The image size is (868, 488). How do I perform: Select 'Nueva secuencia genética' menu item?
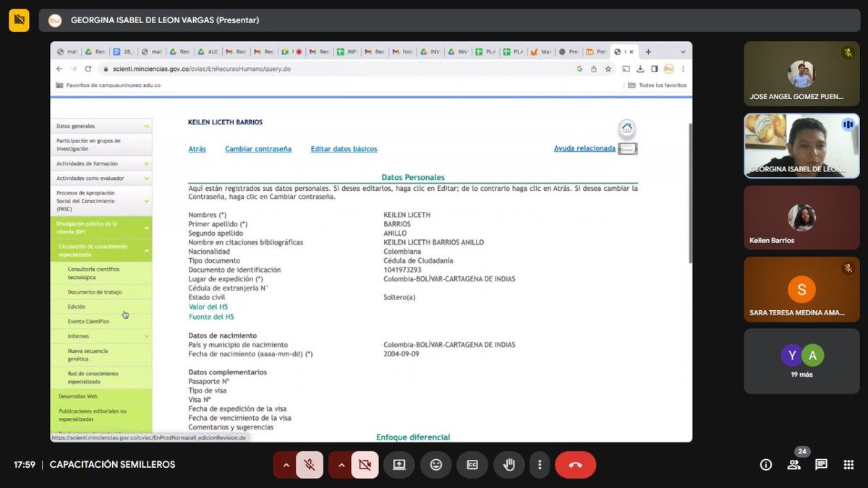click(x=101, y=355)
